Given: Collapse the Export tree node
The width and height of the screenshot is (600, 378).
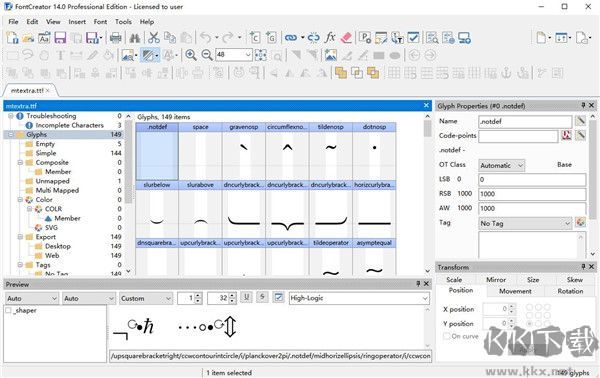Looking at the screenshot, I should (20, 237).
